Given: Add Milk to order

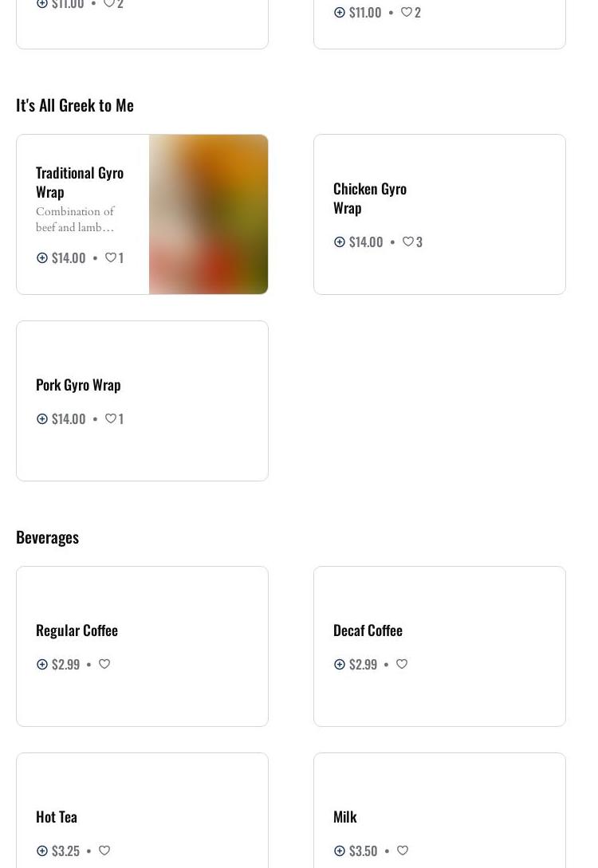Looking at the screenshot, I should tap(340, 850).
